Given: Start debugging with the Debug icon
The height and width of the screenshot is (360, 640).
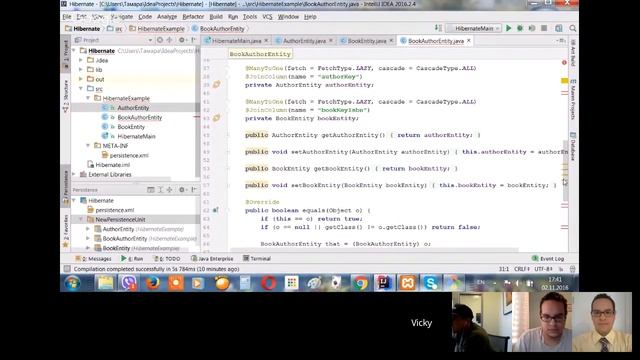Looking at the screenshot, I should click(x=520, y=28).
